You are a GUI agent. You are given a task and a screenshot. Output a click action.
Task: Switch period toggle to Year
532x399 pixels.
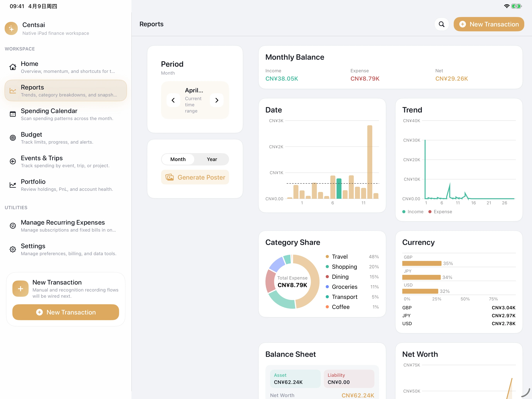(x=212, y=159)
